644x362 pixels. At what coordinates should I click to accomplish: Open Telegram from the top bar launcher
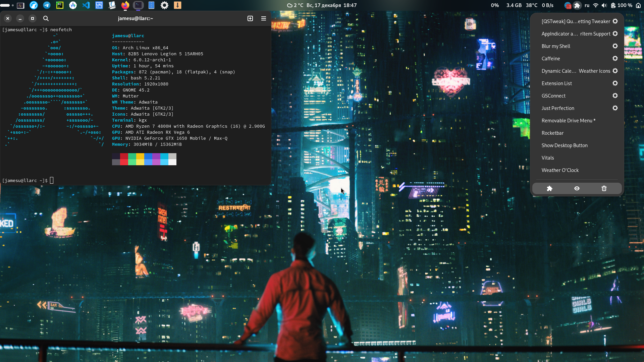pos(47,5)
